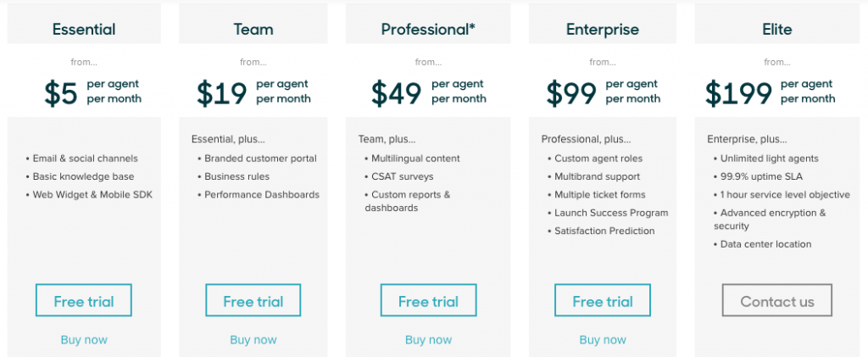Screen dimensions: 868x357
Task: Click the Elite plan heading
Action: pos(776,30)
